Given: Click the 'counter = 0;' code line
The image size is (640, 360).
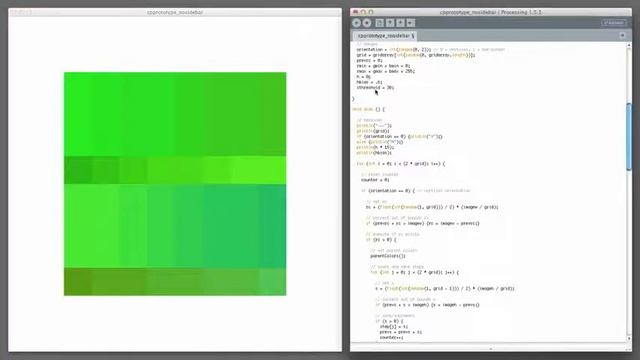Looking at the screenshot, I should 375,180.
